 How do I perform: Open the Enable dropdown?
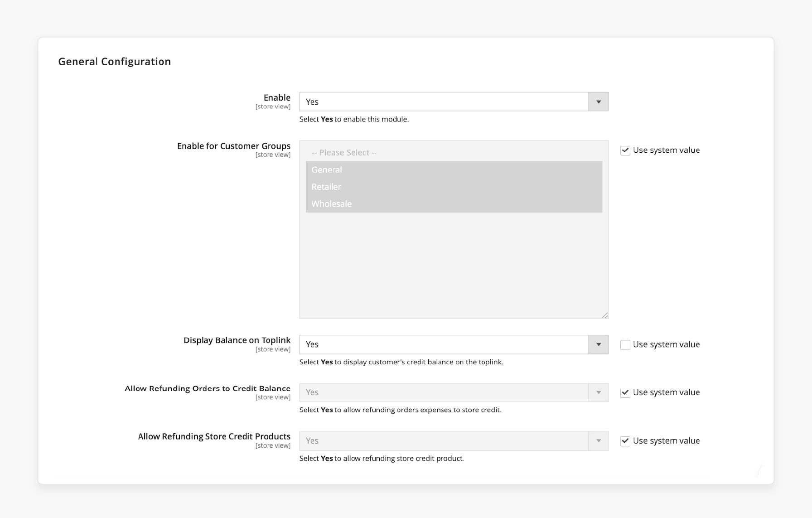pos(454,102)
